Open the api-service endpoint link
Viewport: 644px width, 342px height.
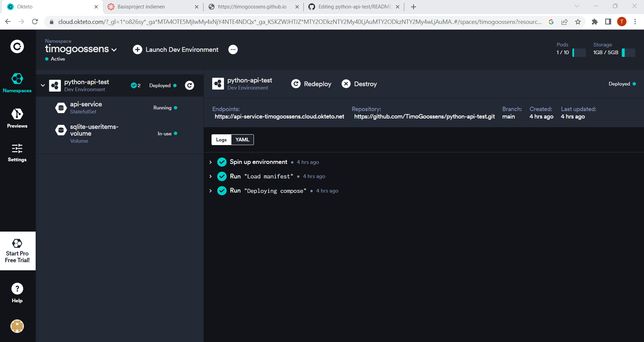click(x=279, y=116)
